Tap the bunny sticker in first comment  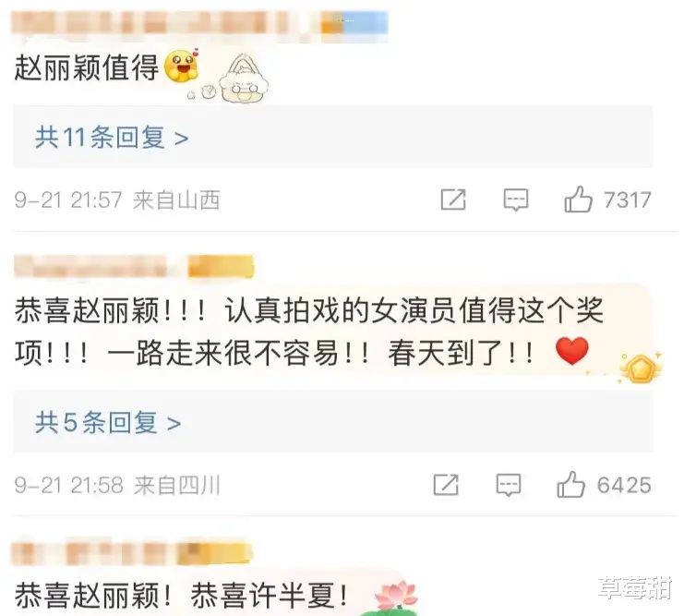(x=243, y=79)
